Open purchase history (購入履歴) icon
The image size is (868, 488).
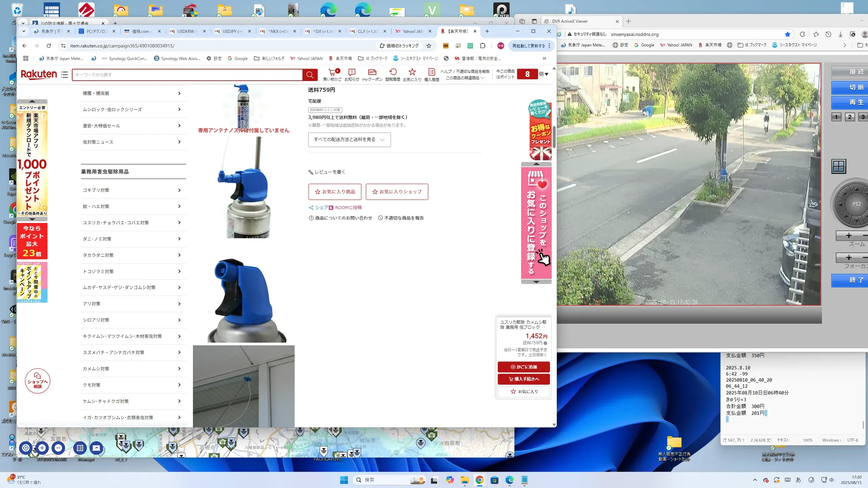[431, 75]
